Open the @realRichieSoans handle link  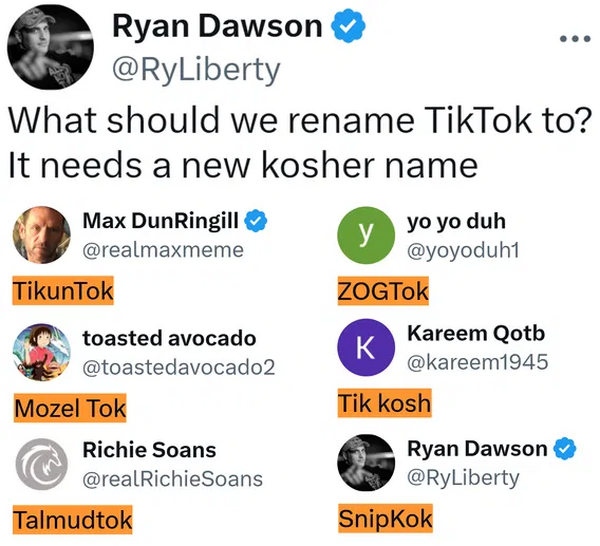click(172, 479)
